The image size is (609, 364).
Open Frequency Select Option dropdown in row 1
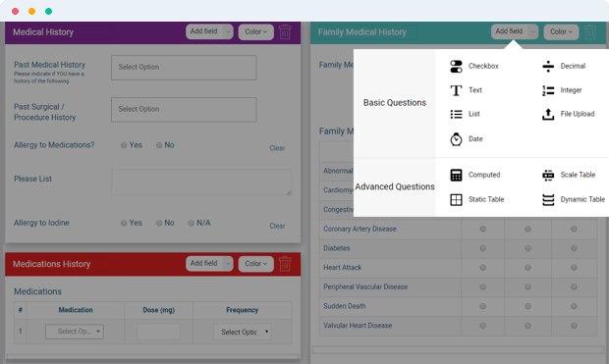click(243, 333)
